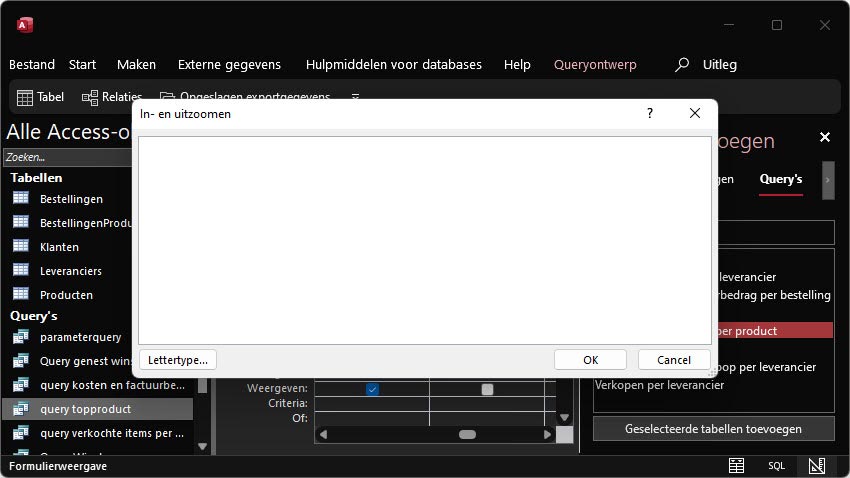Click the Uitleg search magnifier icon

(x=681, y=65)
